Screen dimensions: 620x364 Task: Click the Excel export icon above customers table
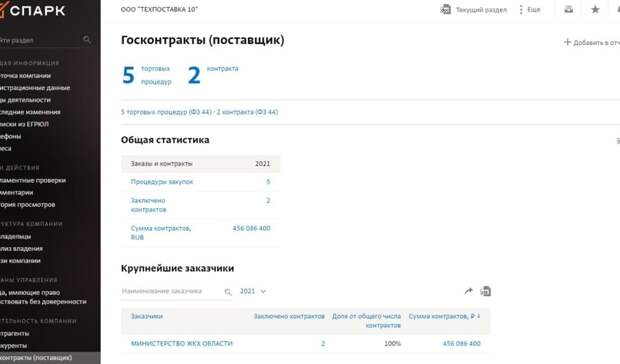click(486, 291)
